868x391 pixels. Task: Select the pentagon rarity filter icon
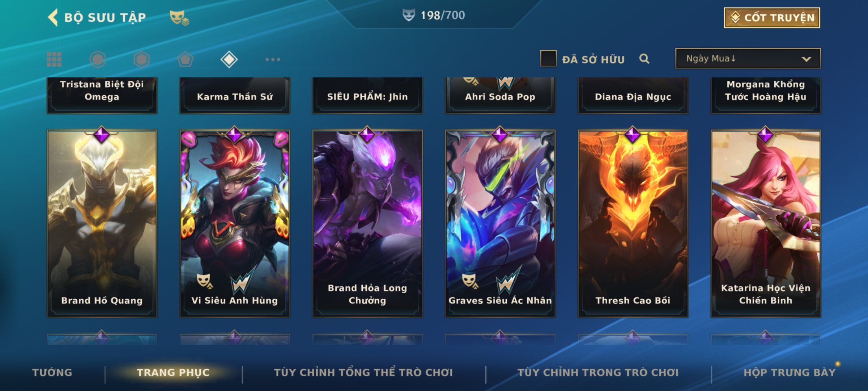(185, 59)
